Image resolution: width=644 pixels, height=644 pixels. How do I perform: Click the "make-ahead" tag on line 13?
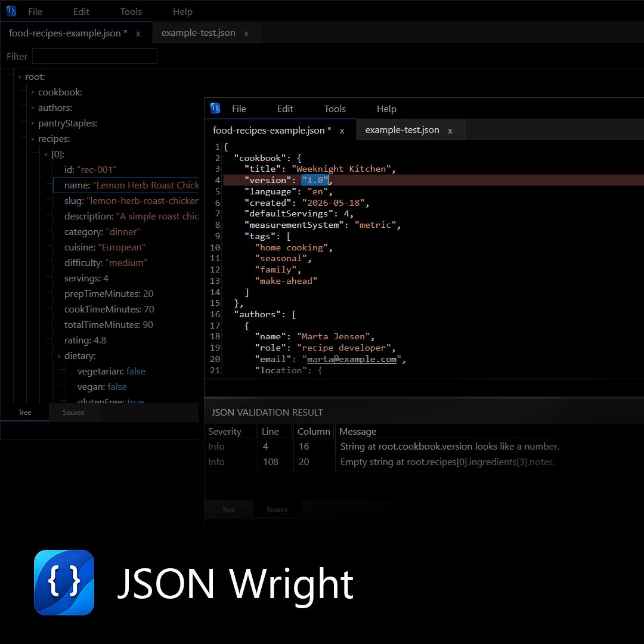tap(286, 281)
